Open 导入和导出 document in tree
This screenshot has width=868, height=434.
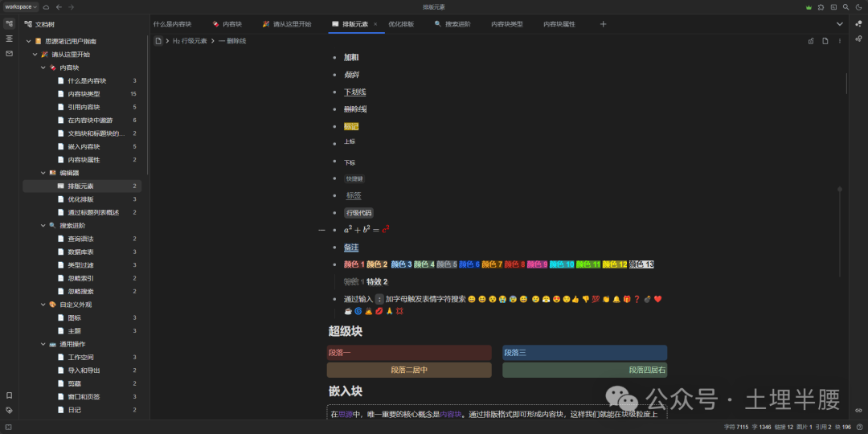82,371
